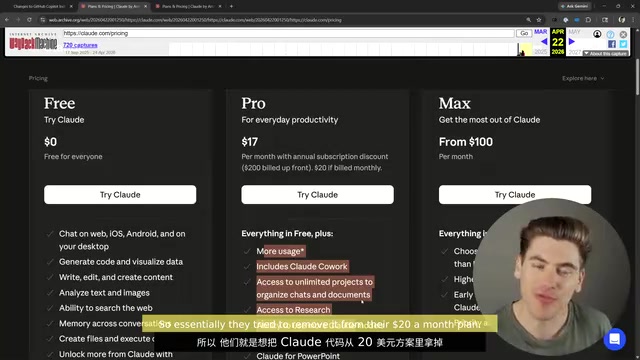This screenshot has width=640, height=360.
Task: Expand About this capture
Action: [x=606, y=53]
